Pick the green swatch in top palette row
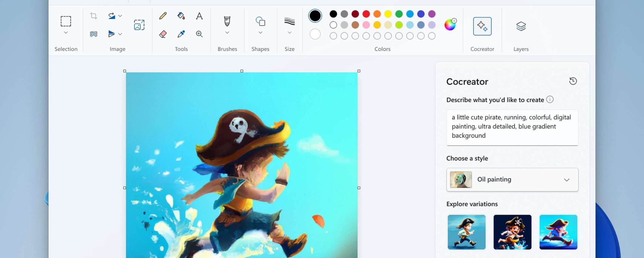 (x=399, y=14)
